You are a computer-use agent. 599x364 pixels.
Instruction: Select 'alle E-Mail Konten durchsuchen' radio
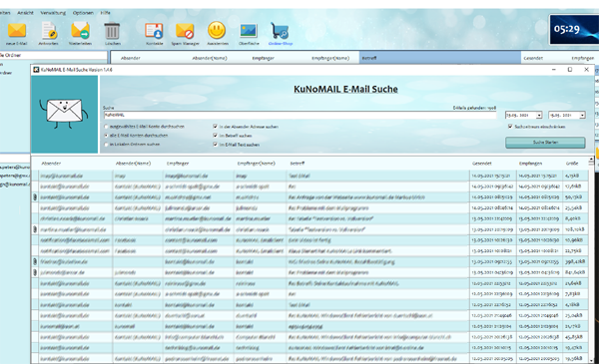tap(106, 136)
